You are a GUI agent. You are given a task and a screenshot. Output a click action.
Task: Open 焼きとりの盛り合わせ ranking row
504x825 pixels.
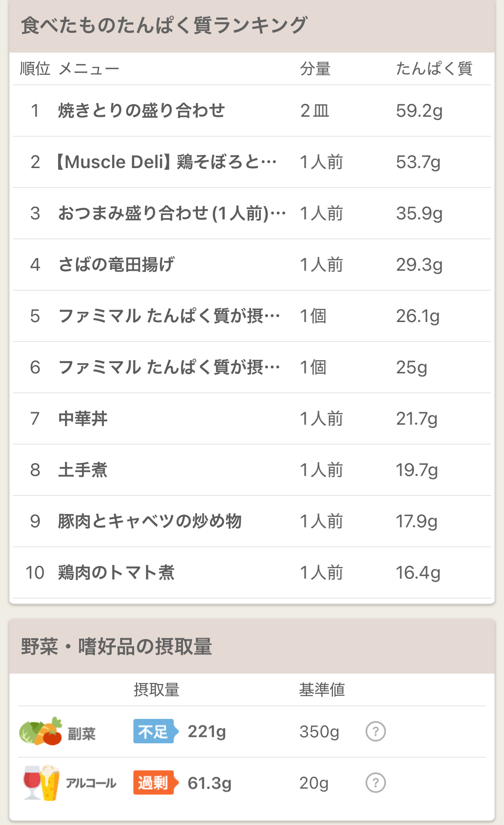[252, 111]
